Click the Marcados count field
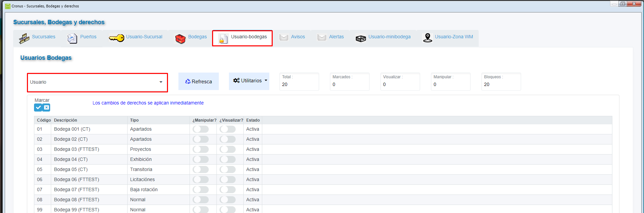This screenshot has width=644, height=213. tap(349, 82)
